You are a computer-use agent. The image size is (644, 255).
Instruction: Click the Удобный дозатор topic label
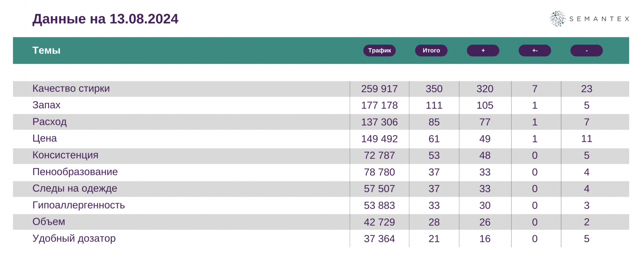tap(74, 239)
